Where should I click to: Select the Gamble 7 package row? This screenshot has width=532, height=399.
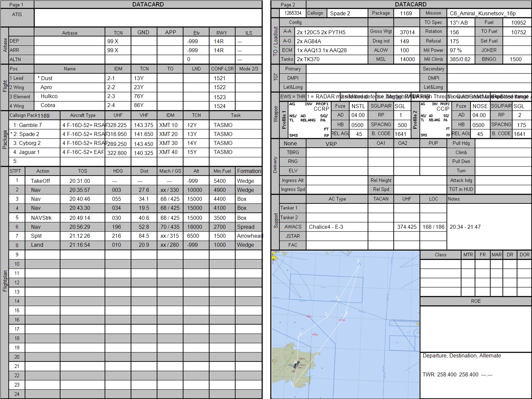click(136, 125)
